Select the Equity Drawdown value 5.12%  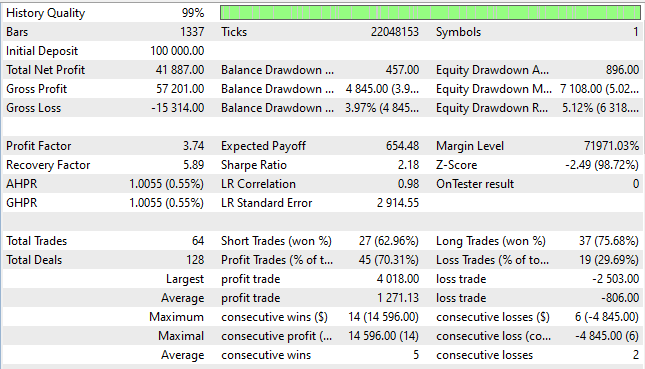[x=601, y=108]
